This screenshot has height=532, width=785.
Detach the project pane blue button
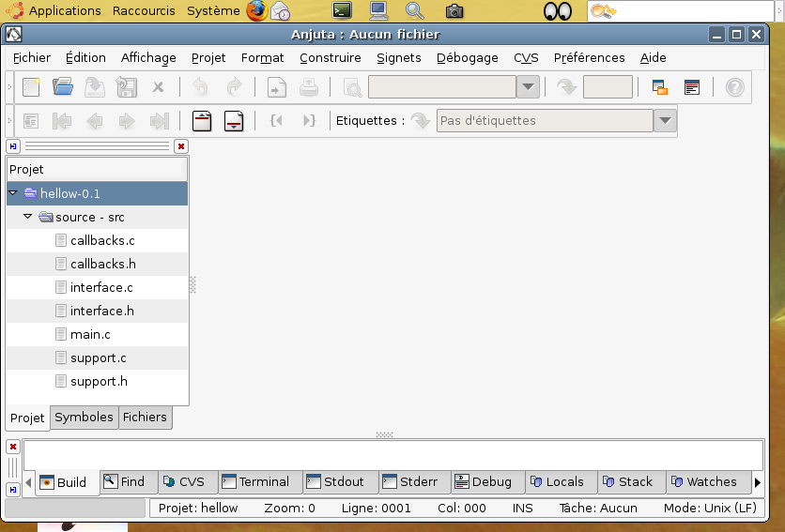click(x=13, y=146)
